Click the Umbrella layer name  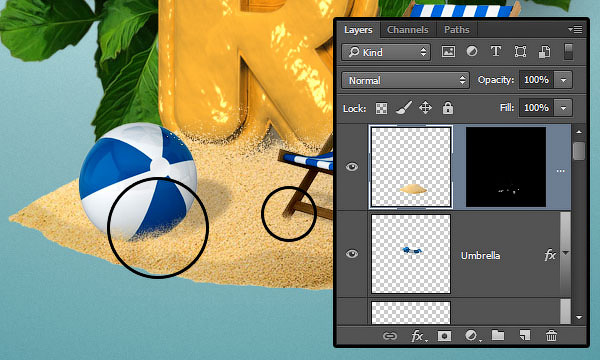(x=480, y=256)
